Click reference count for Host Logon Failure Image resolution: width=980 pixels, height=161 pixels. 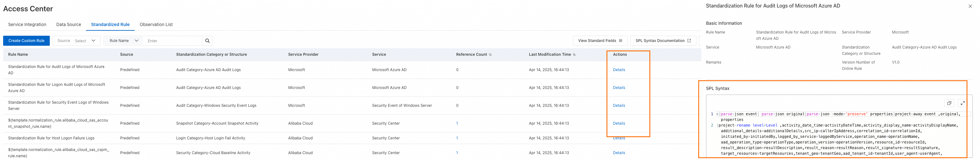457,138
